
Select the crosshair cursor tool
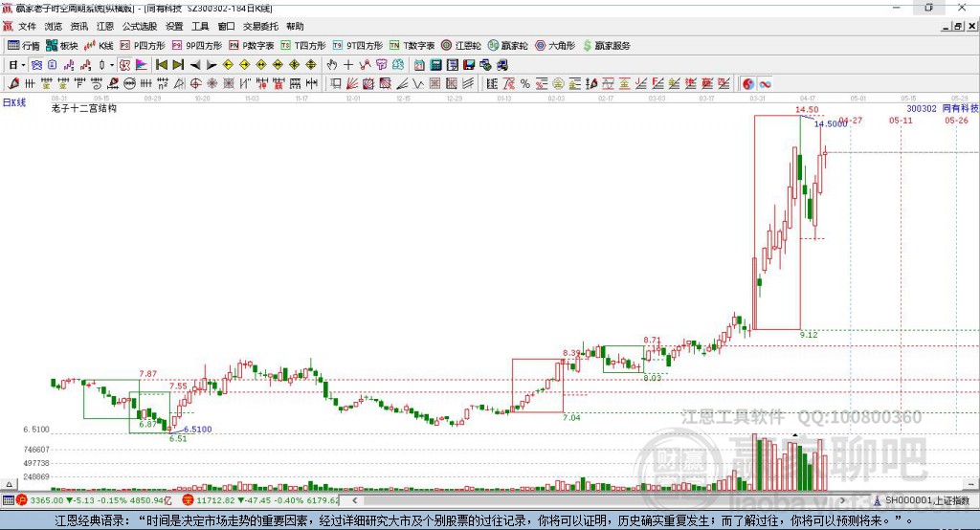click(x=348, y=65)
